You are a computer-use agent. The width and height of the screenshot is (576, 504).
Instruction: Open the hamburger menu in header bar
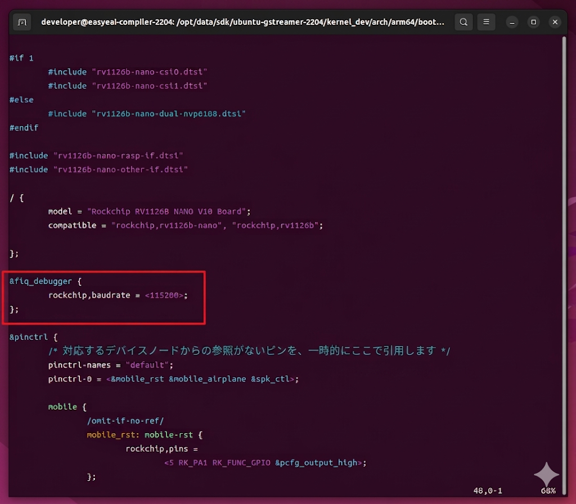[486, 22]
